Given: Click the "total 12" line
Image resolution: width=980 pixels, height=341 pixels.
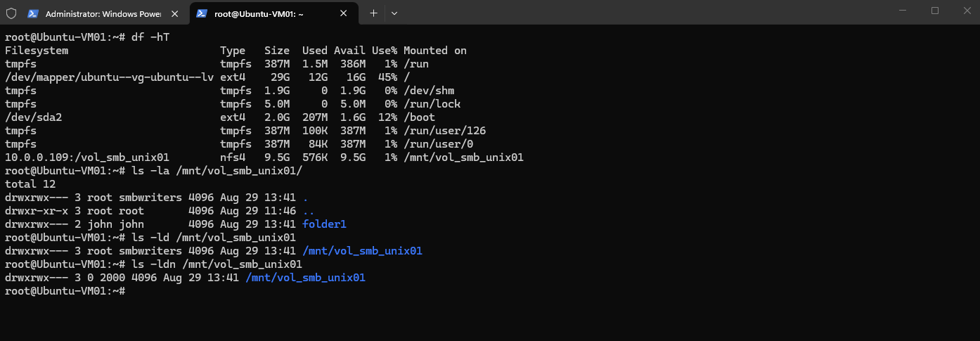Looking at the screenshot, I should 30,184.
